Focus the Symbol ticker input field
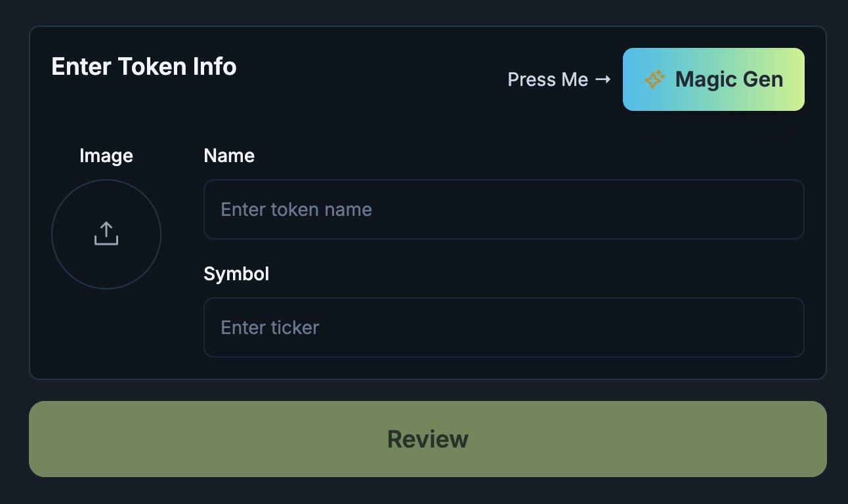 (503, 327)
